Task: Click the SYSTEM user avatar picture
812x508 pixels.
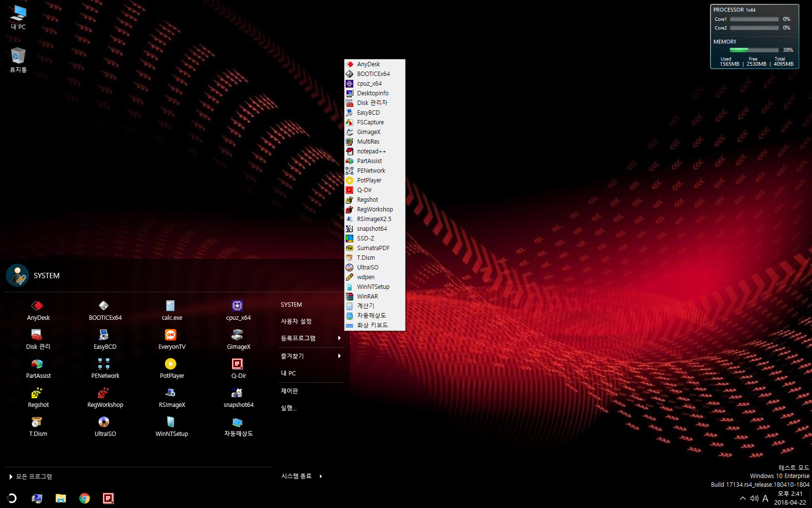Action: tap(17, 275)
